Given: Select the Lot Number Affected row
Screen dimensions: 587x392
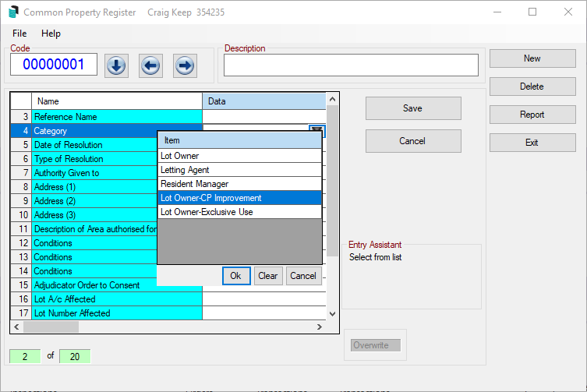Looking at the screenshot, I should [117, 313].
